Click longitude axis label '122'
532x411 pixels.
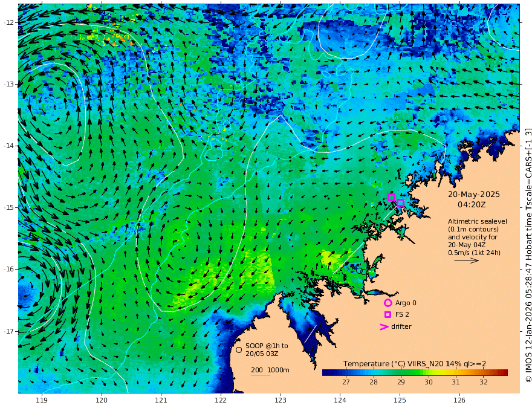click(221, 400)
